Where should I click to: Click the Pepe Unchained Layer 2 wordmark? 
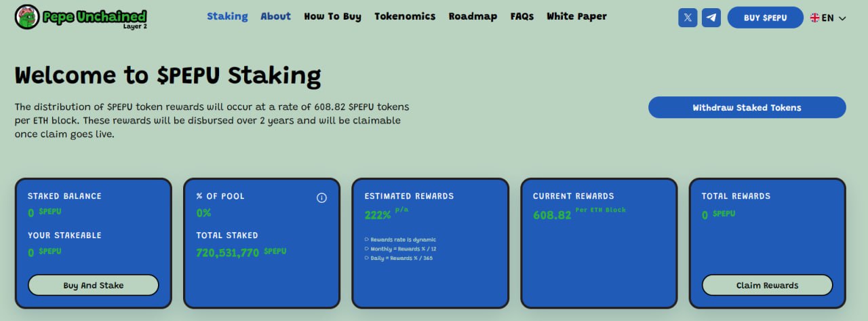pos(94,18)
